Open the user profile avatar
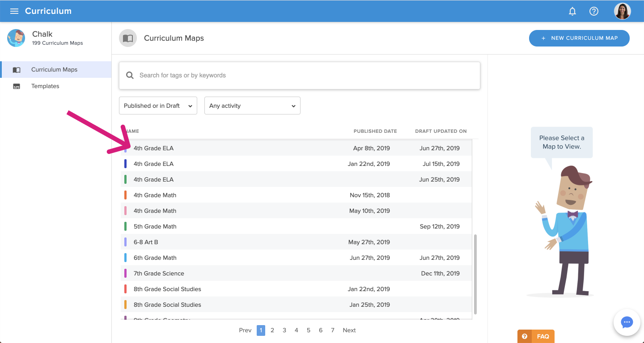 tap(622, 11)
